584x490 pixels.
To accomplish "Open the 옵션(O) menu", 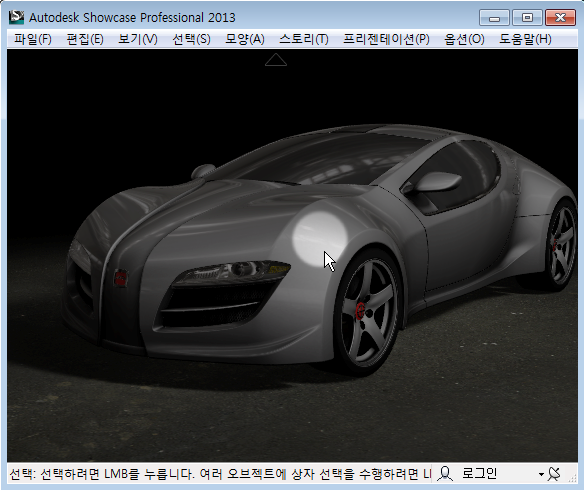I will pos(464,39).
